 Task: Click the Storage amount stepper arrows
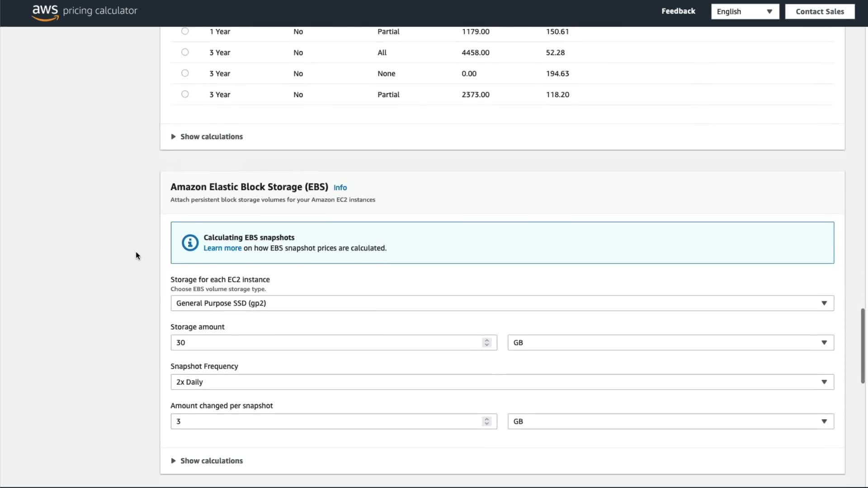(486, 343)
